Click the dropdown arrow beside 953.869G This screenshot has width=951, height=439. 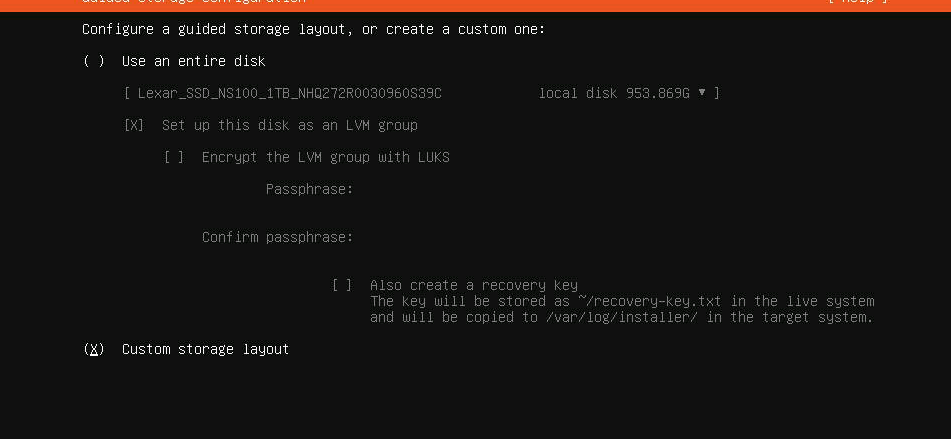click(x=702, y=93)
